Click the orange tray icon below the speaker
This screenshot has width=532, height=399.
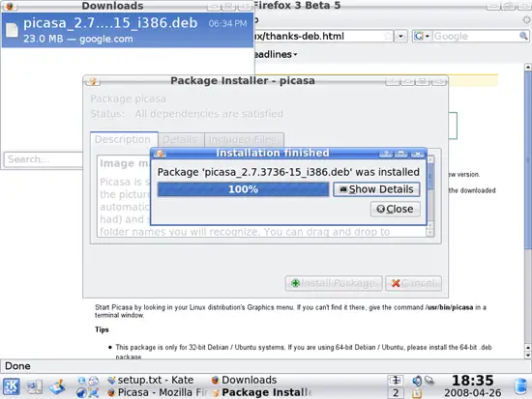coord(417,393)
